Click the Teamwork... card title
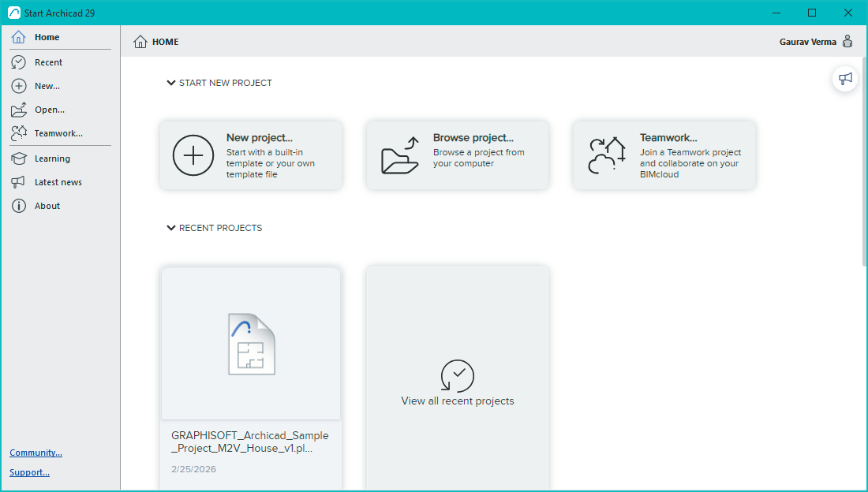Image resolution: width=868 pixels, height=492 pixels. [668, 138]
